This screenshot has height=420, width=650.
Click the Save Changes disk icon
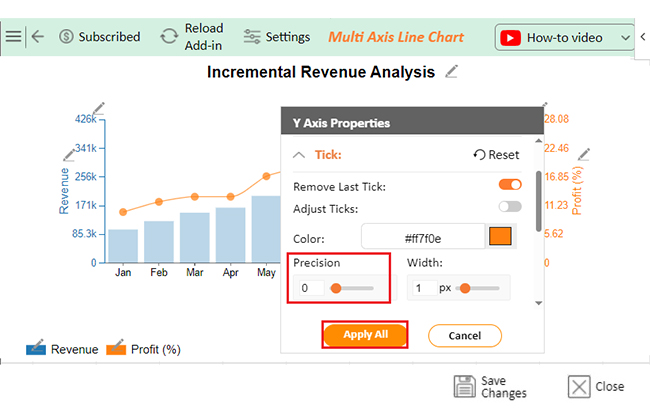(x=464, y=386)
